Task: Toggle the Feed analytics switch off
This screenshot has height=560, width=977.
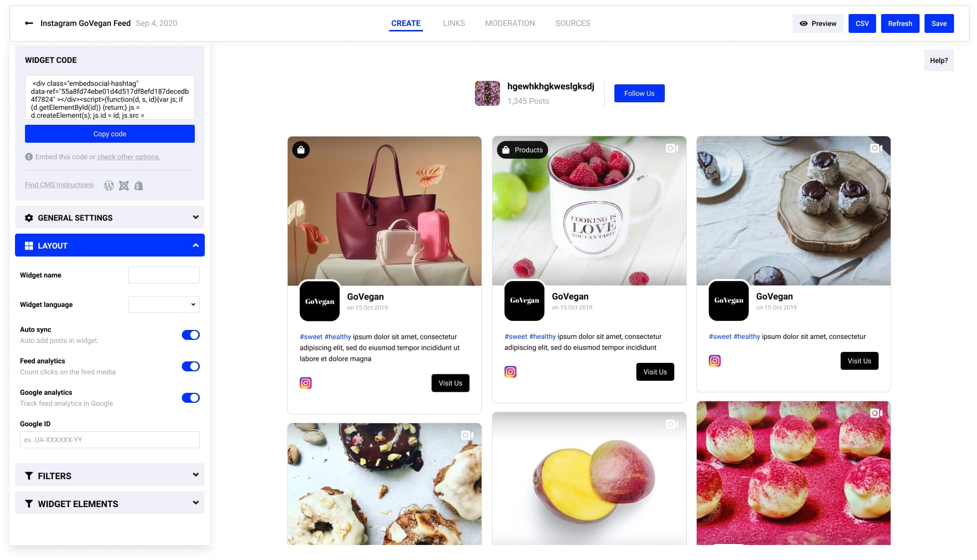Action: coord(191,366)
